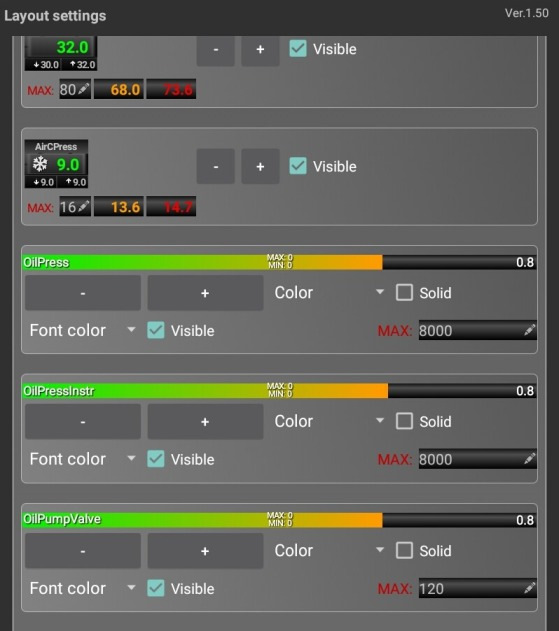This screenshot has height=631, width=559.
Task: Click the plus button for AirCPress
Action: pos(260,166)
